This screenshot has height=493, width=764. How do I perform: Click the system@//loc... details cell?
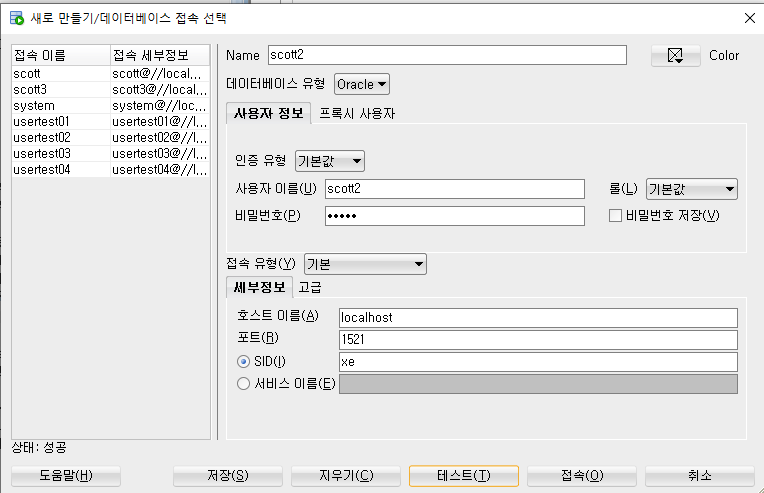160,106
